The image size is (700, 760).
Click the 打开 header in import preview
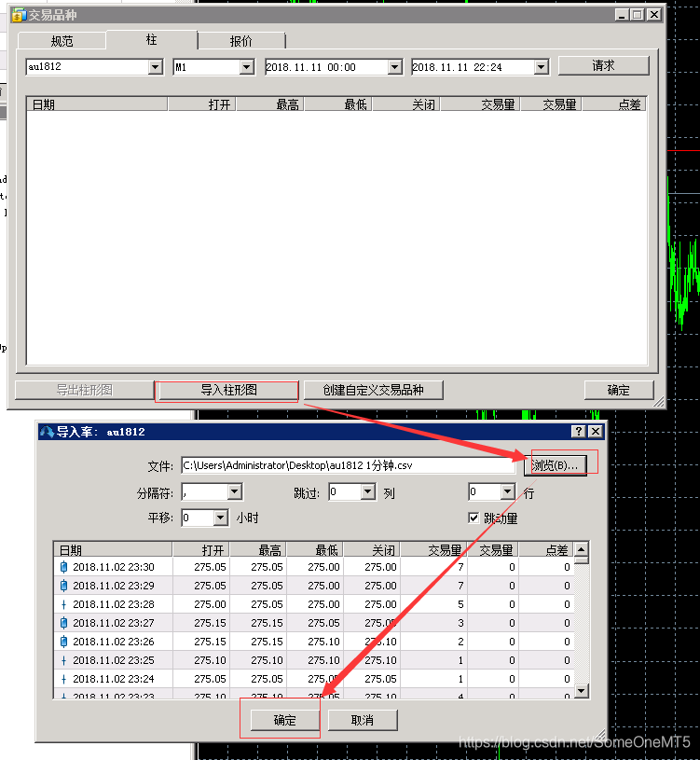click(201, 550)
